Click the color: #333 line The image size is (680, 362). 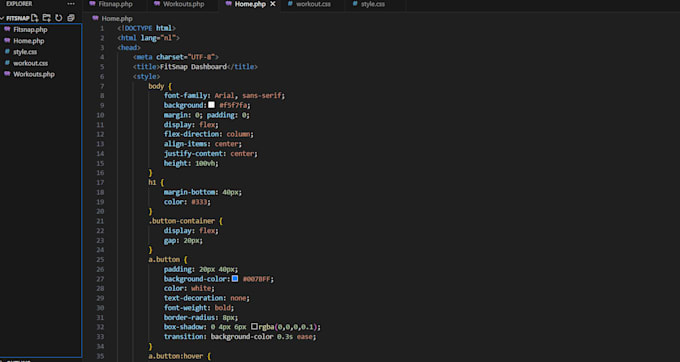pos(187,202)
